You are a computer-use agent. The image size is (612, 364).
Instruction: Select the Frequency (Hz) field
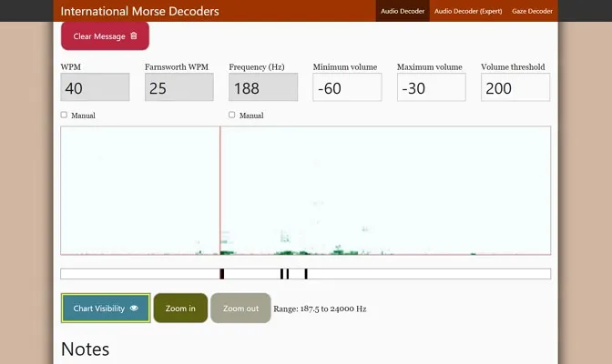coord(263,87)
